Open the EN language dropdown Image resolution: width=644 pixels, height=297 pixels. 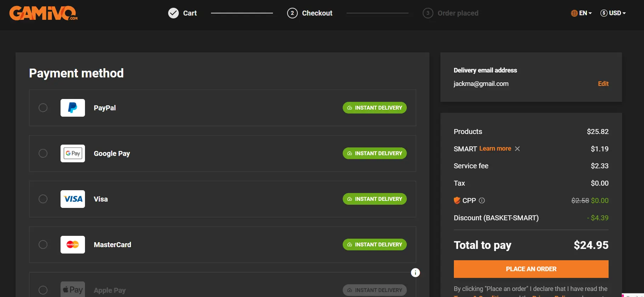click(x=581, y=13)
